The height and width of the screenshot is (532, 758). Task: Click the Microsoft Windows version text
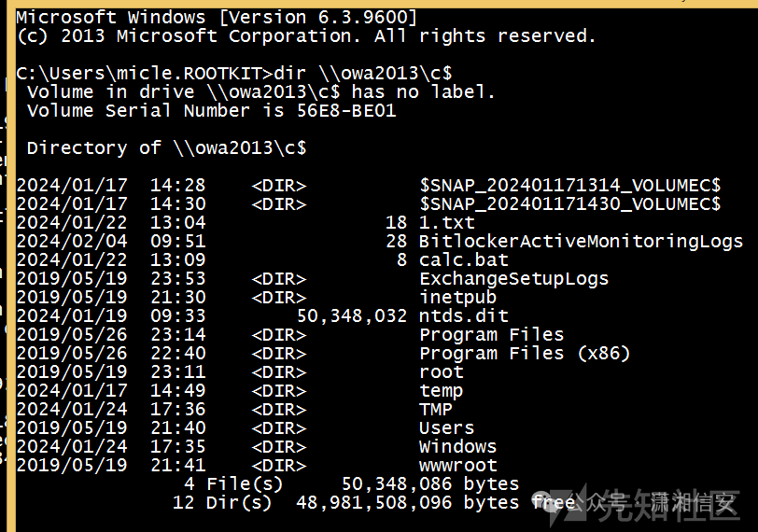click(x=217, y=18)
